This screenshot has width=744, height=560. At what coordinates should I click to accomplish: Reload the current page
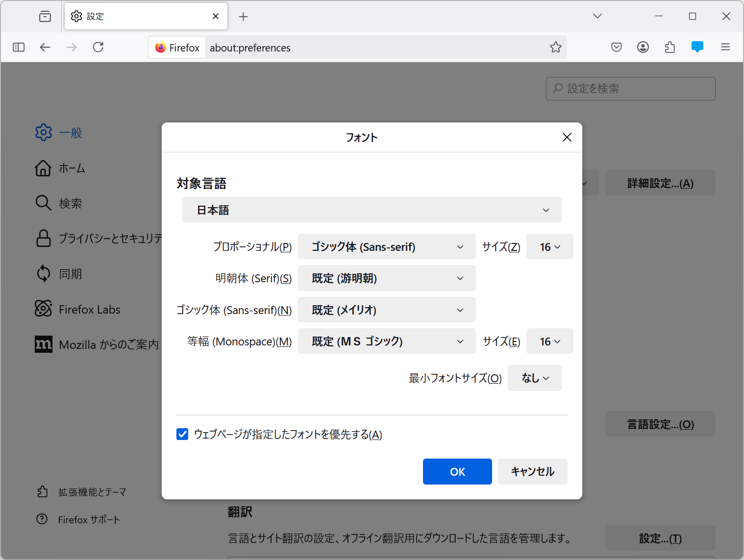pos(98,47)
